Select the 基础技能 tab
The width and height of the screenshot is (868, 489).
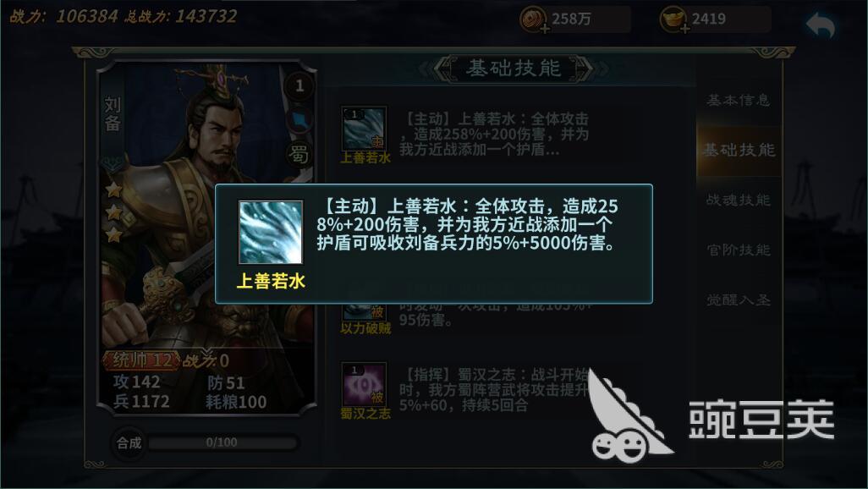pos(739,150)
